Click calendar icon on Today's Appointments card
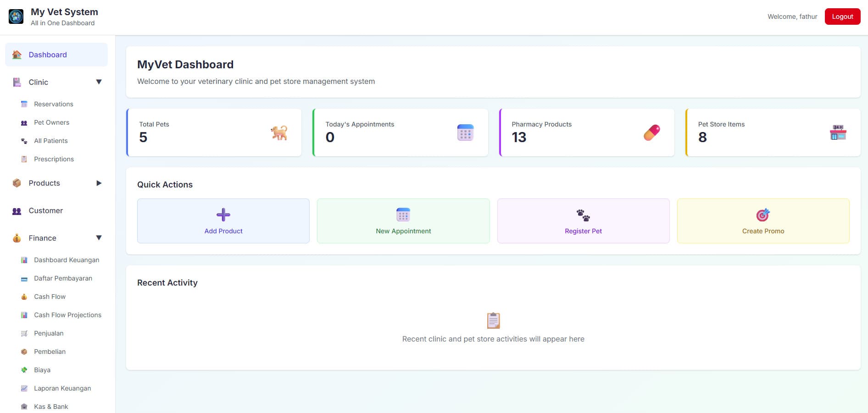Screen dimensions: 868x413 tap(465, 132)
